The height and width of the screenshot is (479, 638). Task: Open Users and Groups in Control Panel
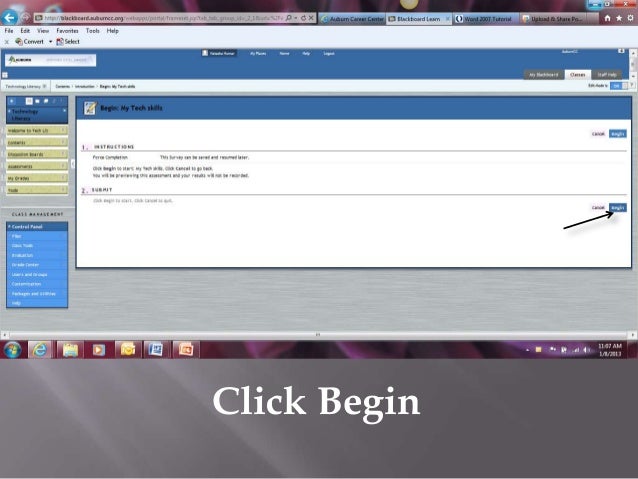(29, 274)
